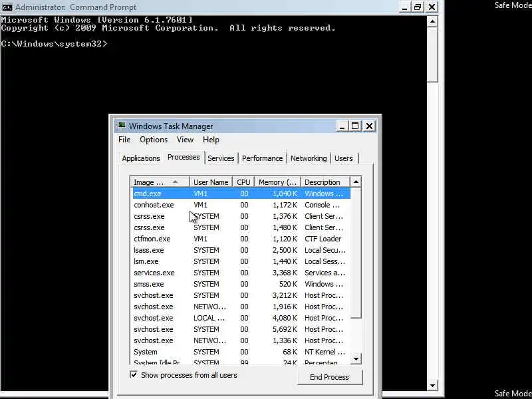
Task: Click the 520 K memory value
Action: (x=289, y=284)
